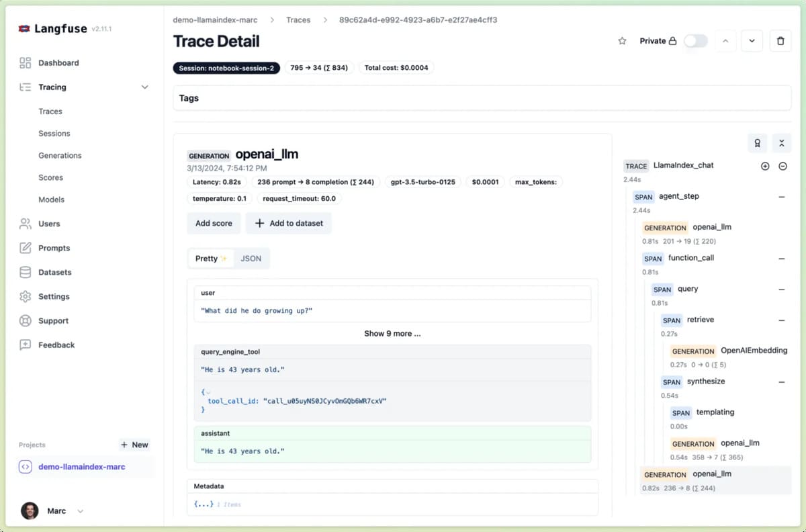Screen dimensions: 806x532
Task: Click the scores award icon in the tree panel
Action: point(757,143)
